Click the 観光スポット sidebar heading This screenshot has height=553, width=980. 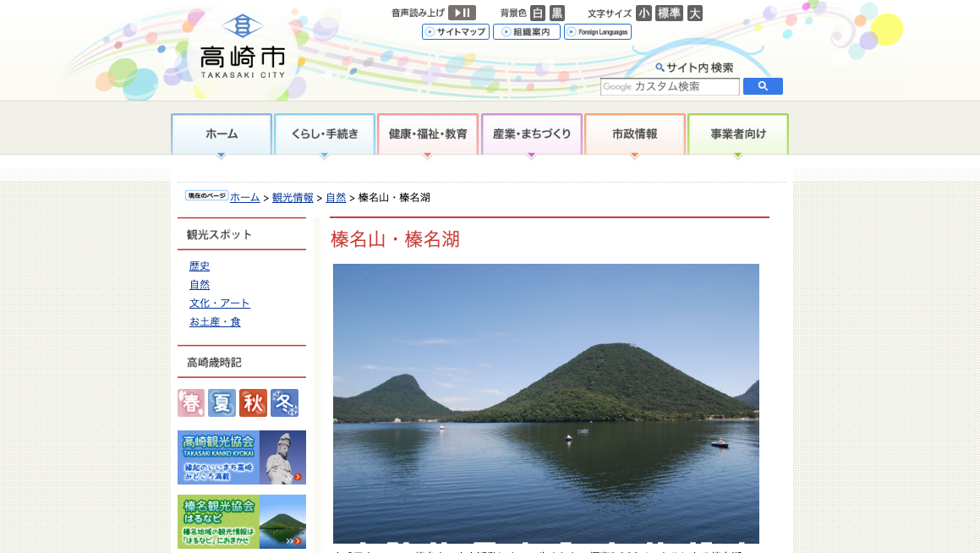pyautogui.click(x=219, y=234)
